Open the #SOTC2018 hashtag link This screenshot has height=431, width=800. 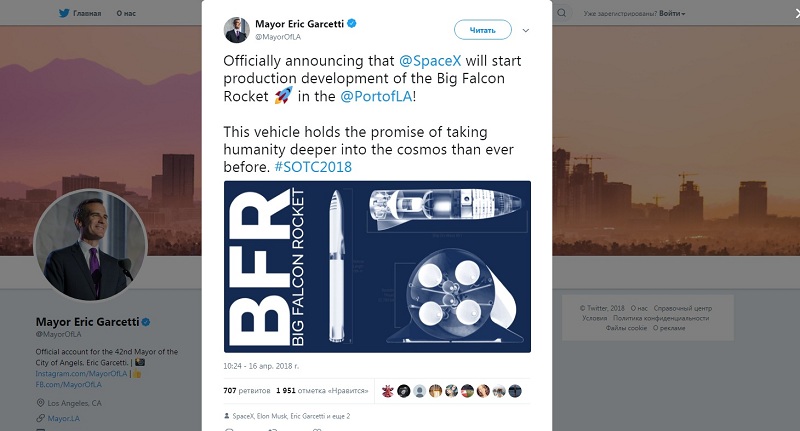pos(313,167)
